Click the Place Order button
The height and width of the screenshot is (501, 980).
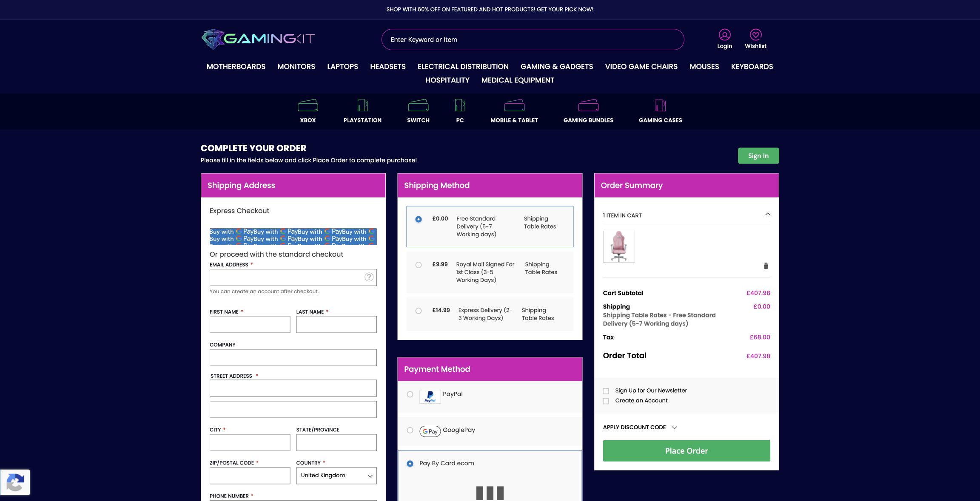click(687, 451)
